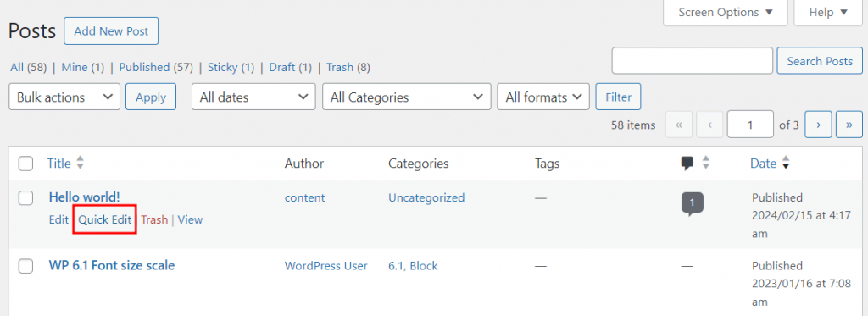The width and height of the screenshot is (868, 316).
Task: Open the Hello world! post title
Action: coord(84,197)
